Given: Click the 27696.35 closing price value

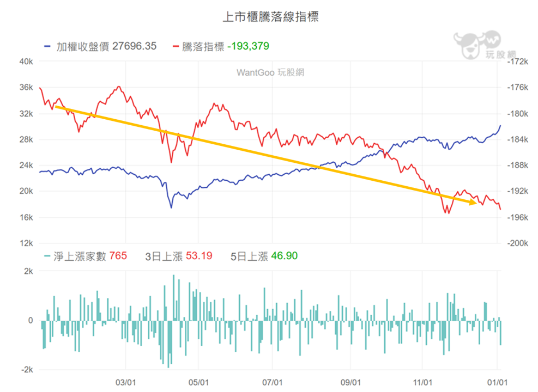Looking at the screenshot, I should pos(135,46).
